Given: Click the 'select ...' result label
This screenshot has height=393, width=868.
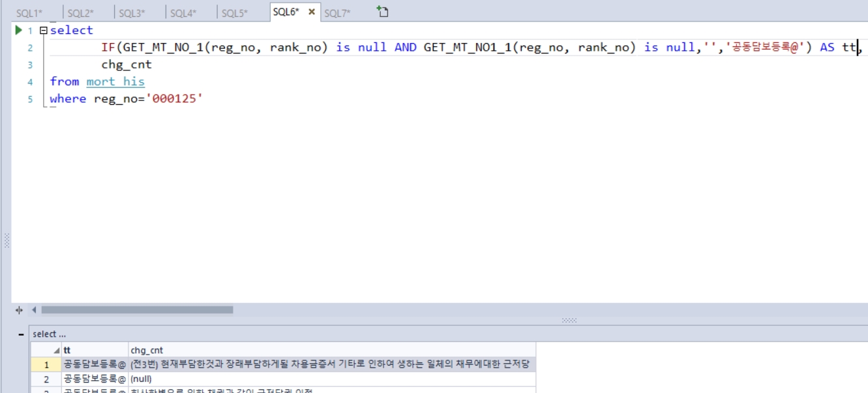Looking at the screenshot, I should tap(49, 334).
